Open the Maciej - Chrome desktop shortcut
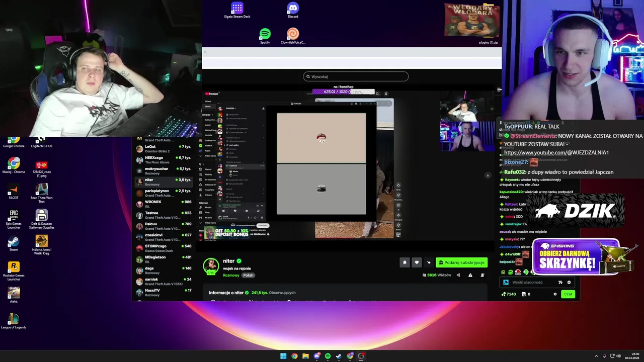 (x=14, y=166)
